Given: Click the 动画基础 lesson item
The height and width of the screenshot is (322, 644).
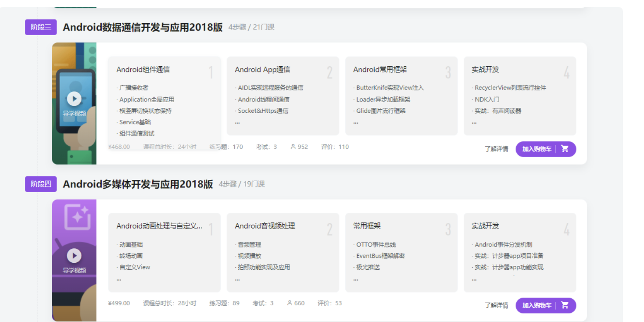Looking at the screenshot, I should click(x=129, y=245).
